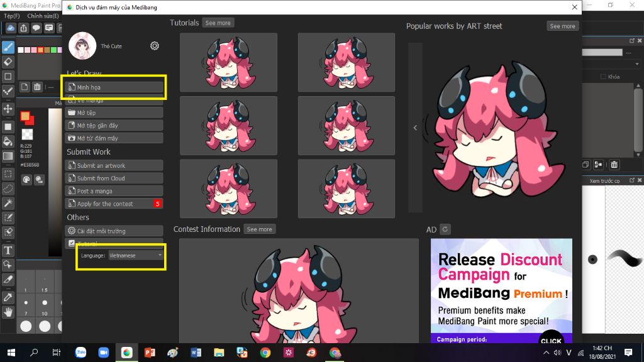644x362 pixels.
Task: Select brush size 10 preset
Action: click(45, 306)
